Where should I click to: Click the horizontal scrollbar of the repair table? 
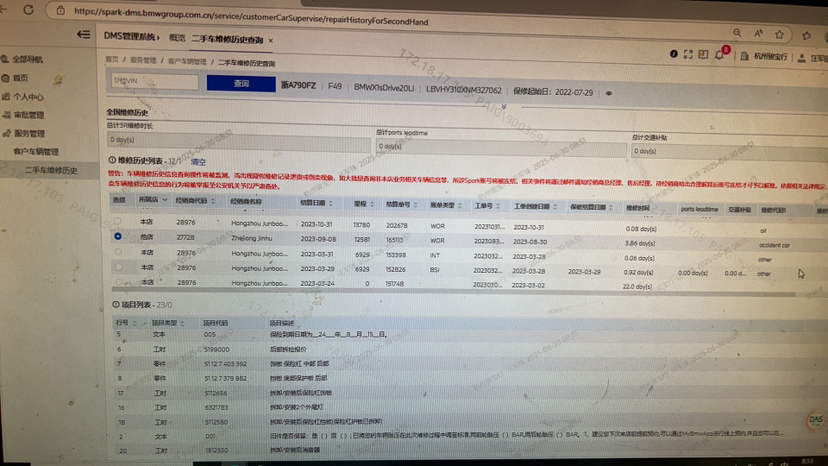(x=453, y=291)
